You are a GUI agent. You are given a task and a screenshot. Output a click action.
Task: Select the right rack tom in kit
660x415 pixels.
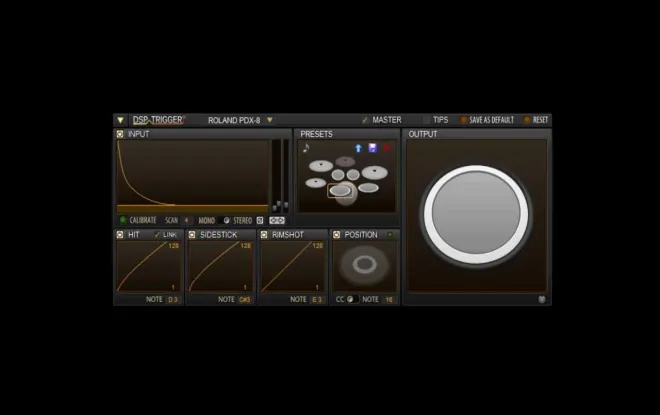tap(353, 175)
